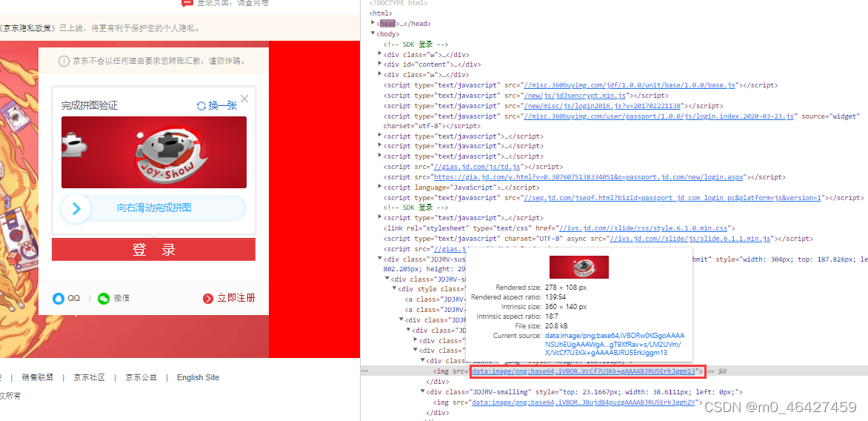The image size is (868, 421).
Task: Open the base.js script source link
Action: [630, 85]
